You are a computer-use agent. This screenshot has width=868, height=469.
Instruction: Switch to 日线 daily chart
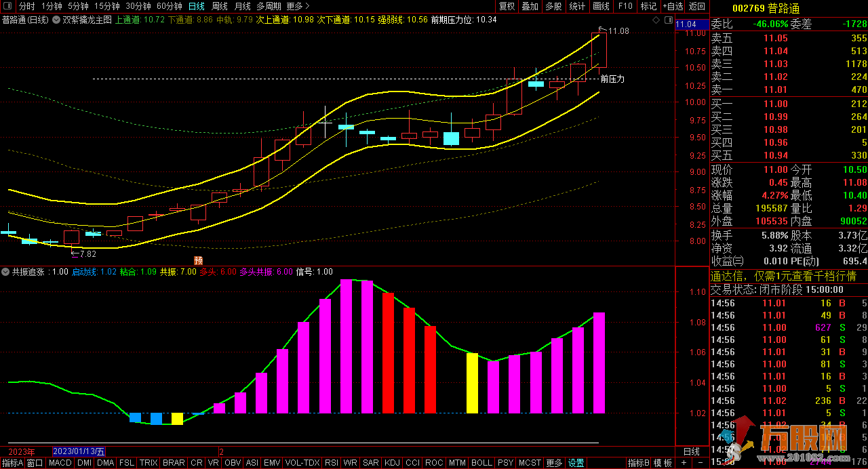click(x=197, y=6)
